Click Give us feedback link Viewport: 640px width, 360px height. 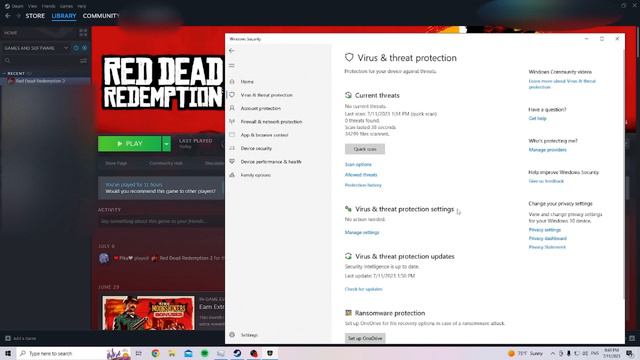point(546,181)
